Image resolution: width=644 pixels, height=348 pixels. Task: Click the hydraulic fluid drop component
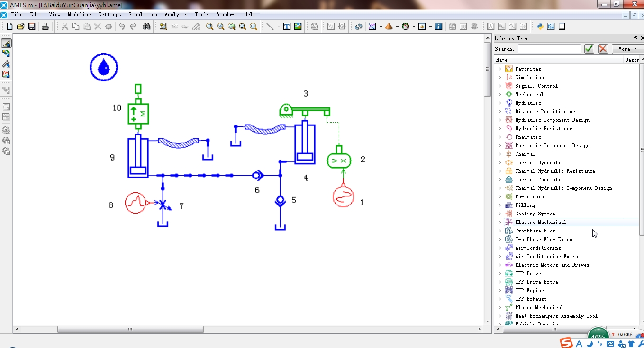point(104,67)
